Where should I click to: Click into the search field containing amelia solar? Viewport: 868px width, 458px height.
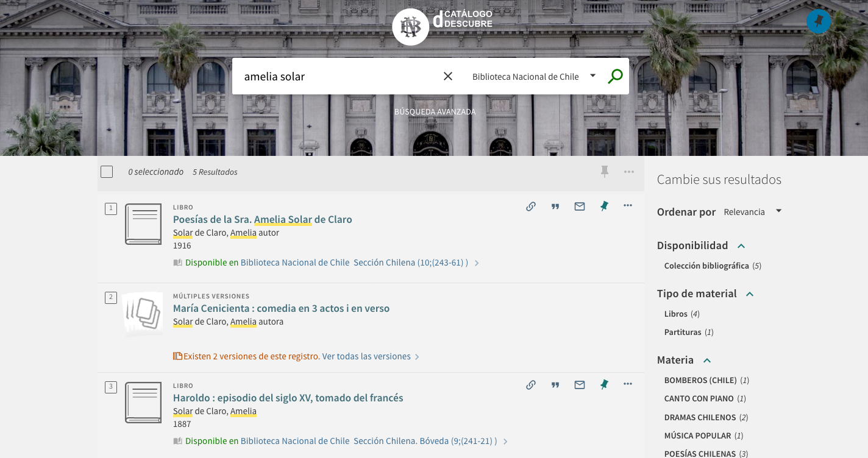335,76
